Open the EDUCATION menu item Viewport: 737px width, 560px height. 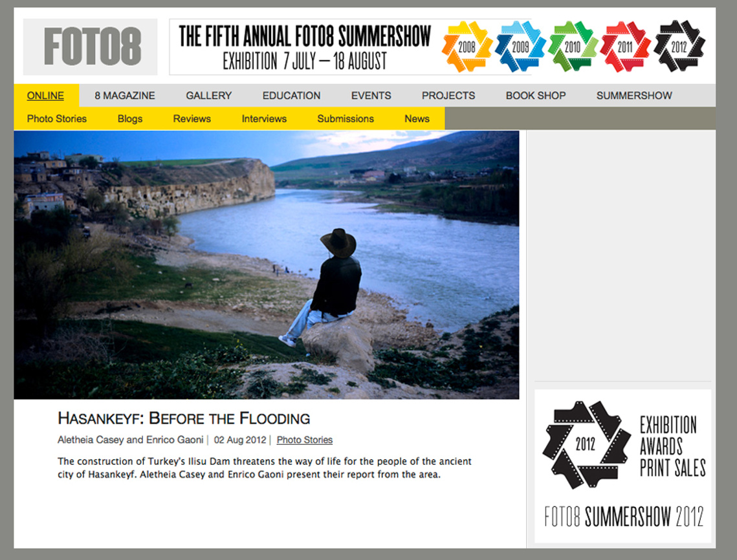click(x=291, y=95)
